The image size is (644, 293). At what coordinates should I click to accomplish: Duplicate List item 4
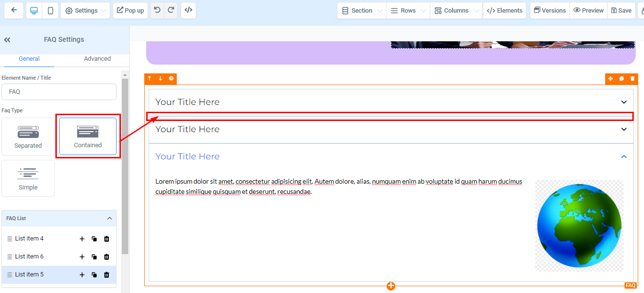(94, 239)
